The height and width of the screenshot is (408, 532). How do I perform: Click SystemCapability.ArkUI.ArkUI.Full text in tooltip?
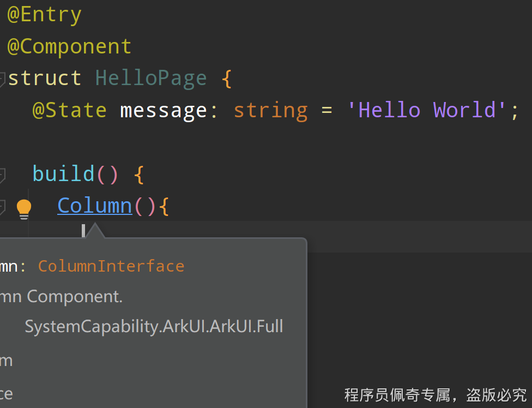(x=154, y=327)
